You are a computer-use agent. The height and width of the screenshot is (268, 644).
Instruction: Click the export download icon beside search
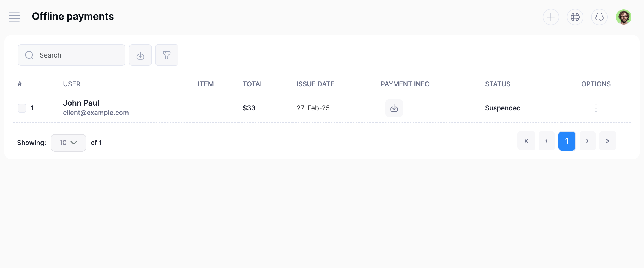(140, 55)
